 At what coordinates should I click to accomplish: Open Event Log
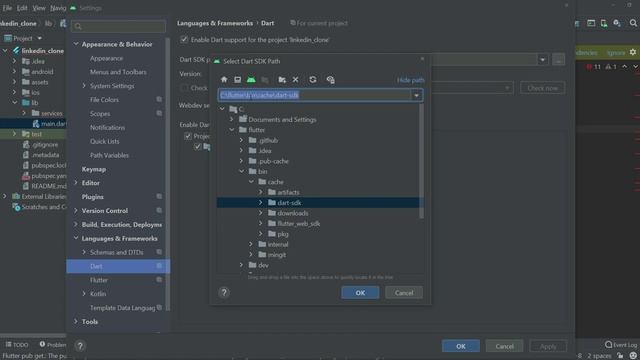[x=621, y=345]
